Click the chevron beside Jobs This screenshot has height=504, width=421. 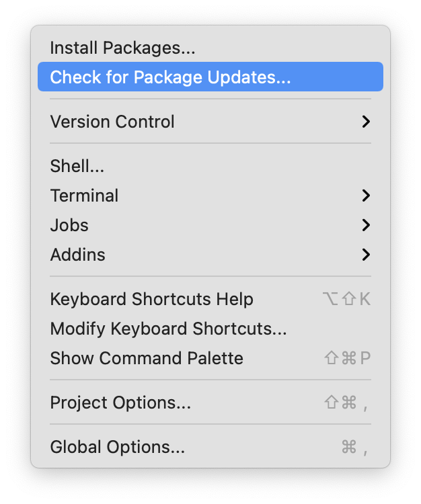point(365,225)
